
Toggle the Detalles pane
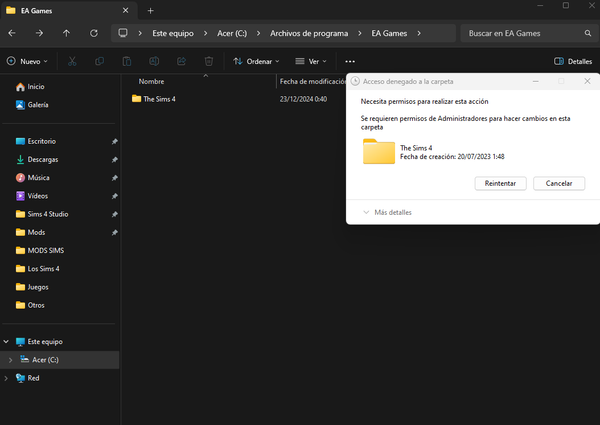[573, 61]
